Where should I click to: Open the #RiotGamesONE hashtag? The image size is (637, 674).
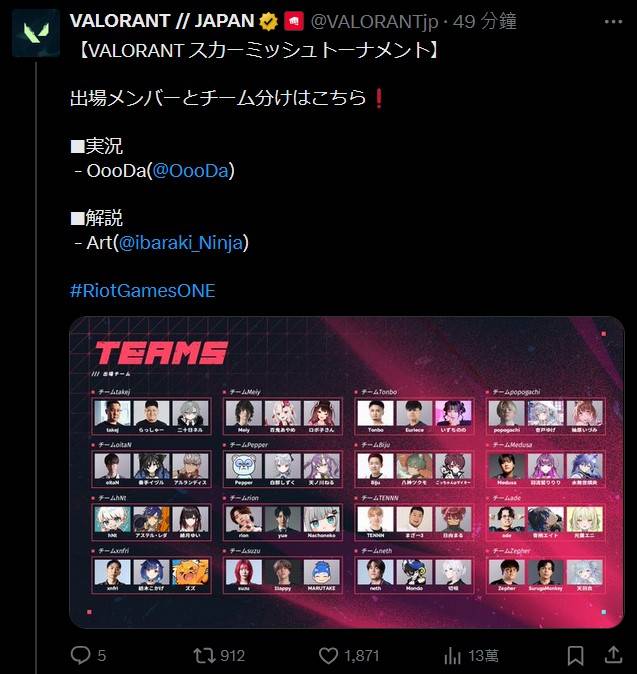(x=142, y=291)
